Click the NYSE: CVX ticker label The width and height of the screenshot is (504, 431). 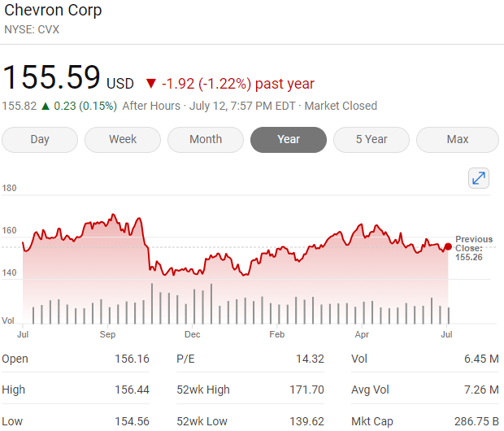32,30
